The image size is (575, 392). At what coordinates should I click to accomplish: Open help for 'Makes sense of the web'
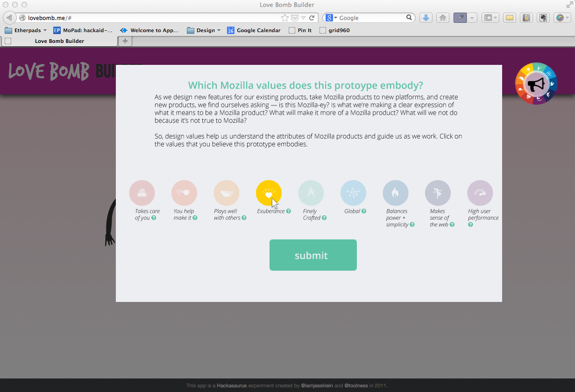[452, 225]
